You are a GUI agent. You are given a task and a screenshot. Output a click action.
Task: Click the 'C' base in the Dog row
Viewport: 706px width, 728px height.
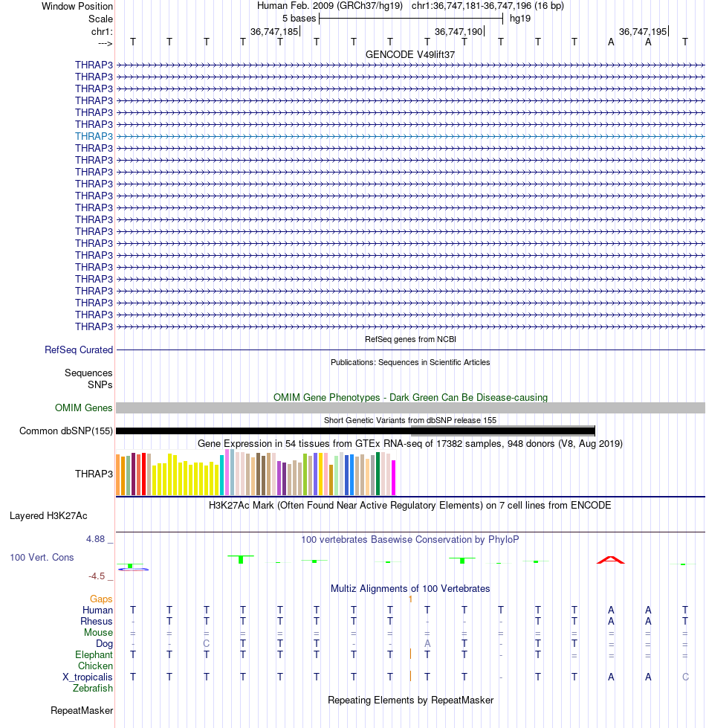pos(207,643)
